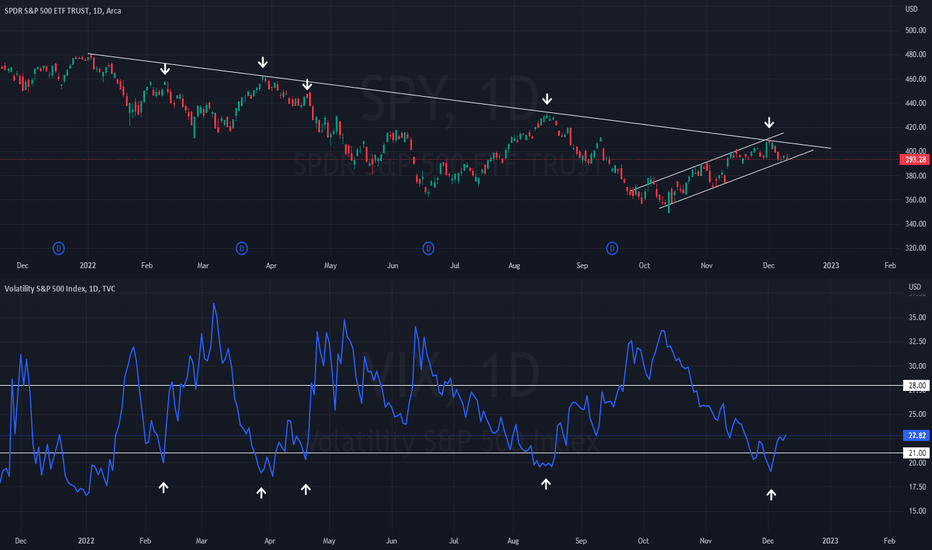Screen dimensions: 932x550
Task: Open the USD currency label on VIX price scale
Action: (915, 287)
